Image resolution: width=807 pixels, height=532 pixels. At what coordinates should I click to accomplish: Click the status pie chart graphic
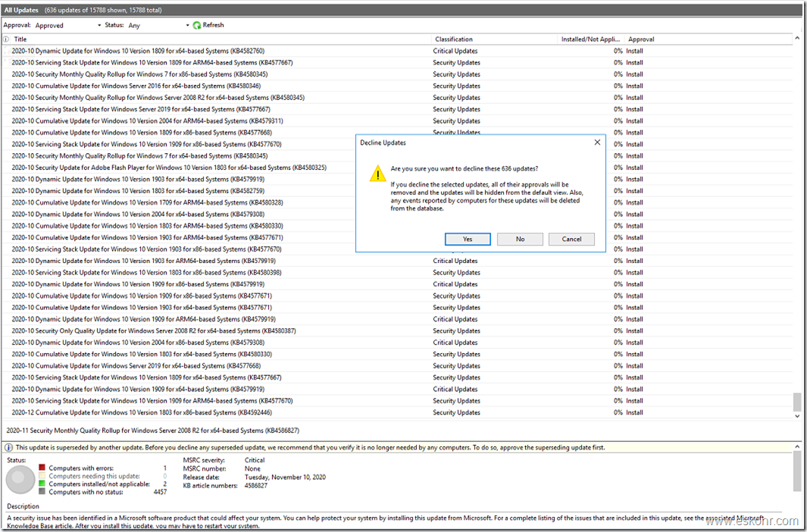tap(20, 480)
